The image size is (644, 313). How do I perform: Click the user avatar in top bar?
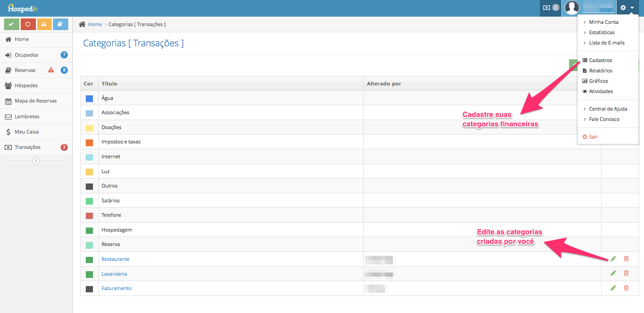tap(572, 8)
